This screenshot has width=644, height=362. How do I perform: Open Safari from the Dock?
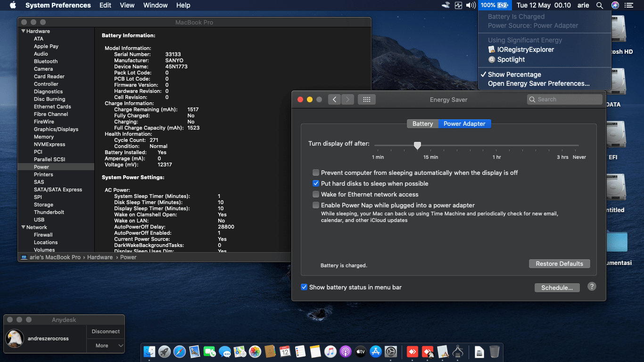180,352
